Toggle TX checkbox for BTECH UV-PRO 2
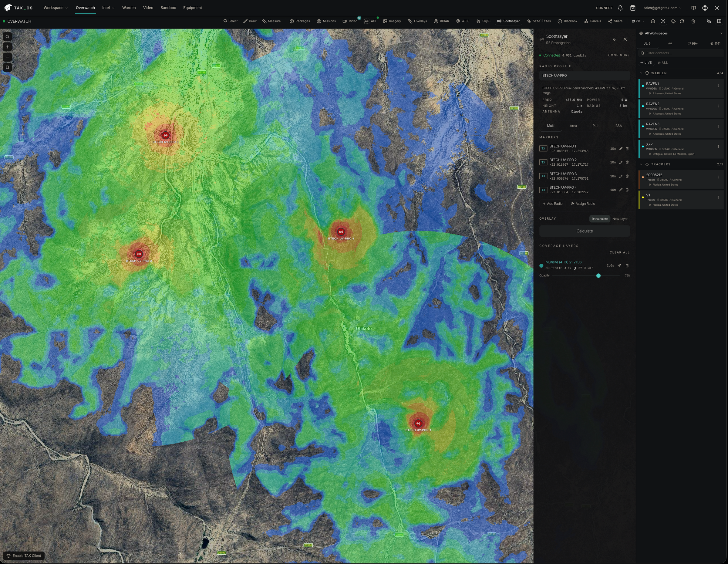Viewport: 728px width, 564px height. [543, 162]
